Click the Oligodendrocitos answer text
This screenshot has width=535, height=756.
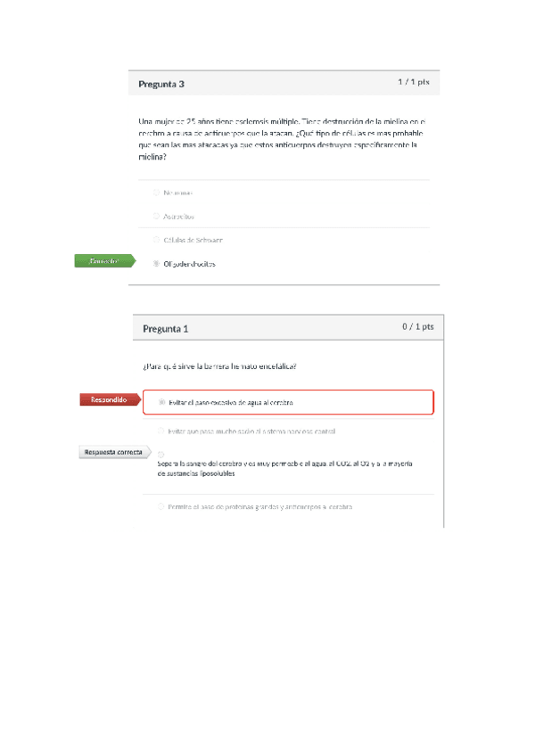tap(189, 264)
